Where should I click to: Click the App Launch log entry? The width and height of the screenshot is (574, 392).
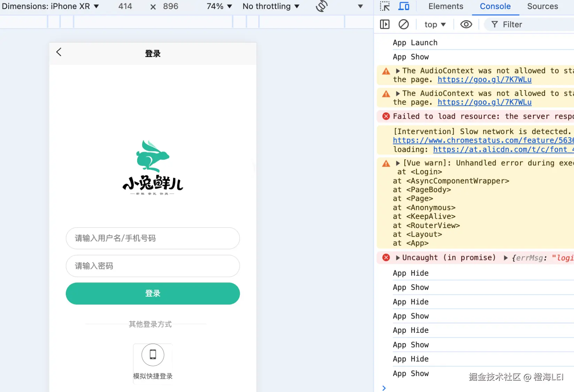(x=415, y=42)
